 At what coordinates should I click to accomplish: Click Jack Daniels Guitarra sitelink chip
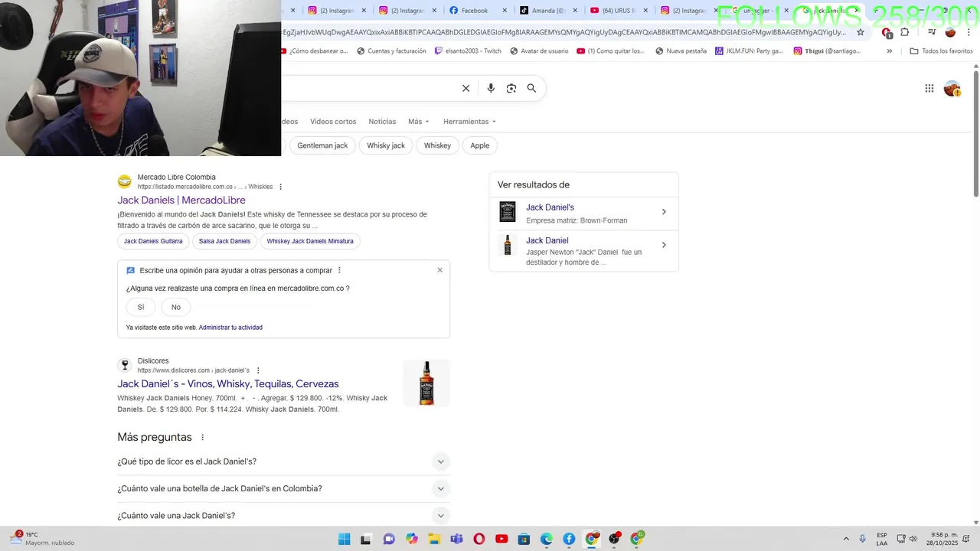click(x=153, y=241)
